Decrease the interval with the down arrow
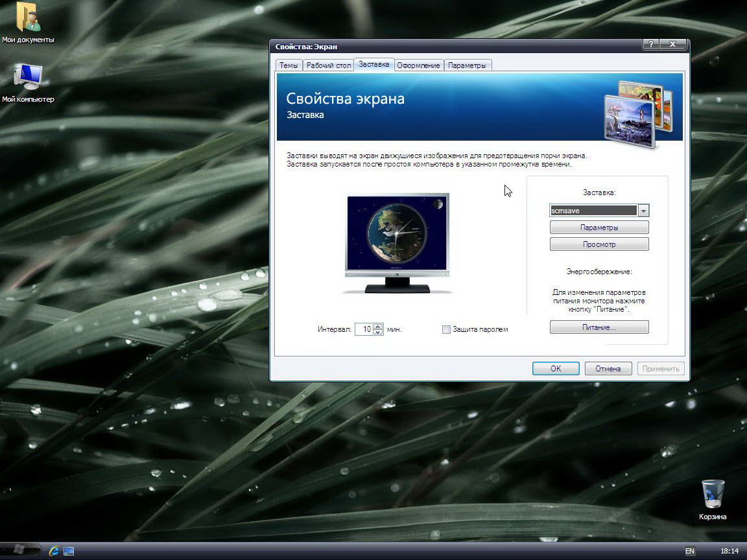Viewport: 747px width, 560px height. click(378, 332)
